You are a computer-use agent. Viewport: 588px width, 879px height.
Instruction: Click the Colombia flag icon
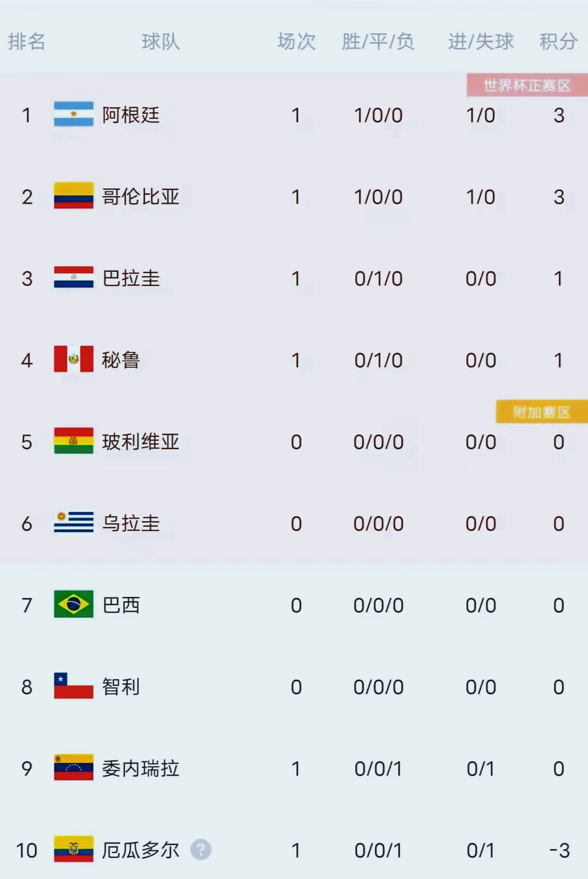(73, 195)
